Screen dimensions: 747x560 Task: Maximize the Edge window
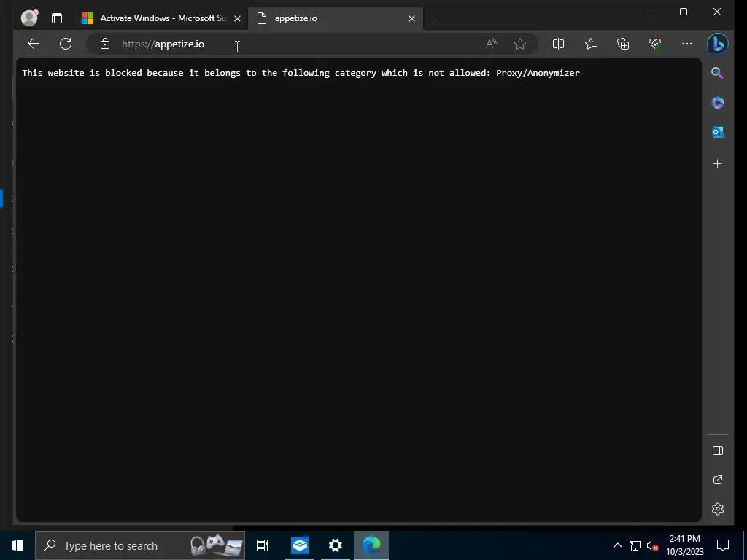(683, 12)
